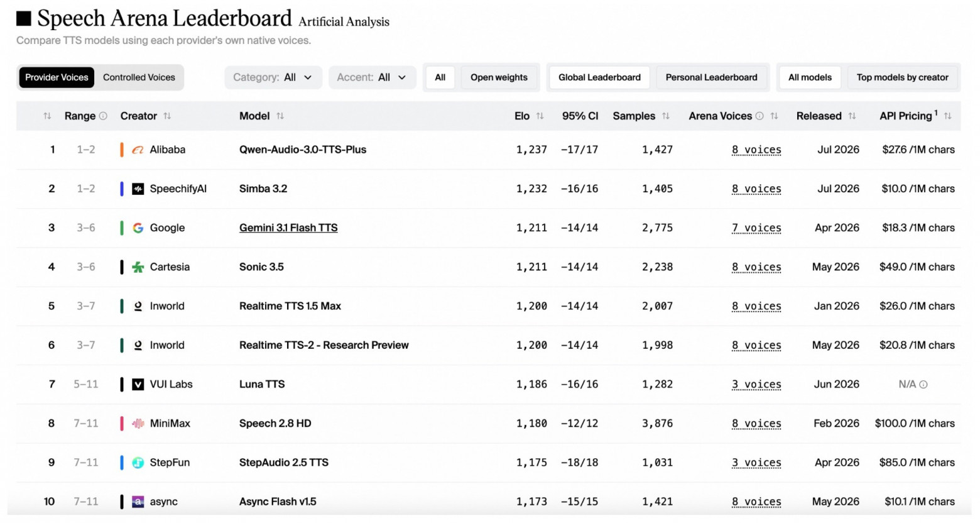Viewport: 980px width, 523px height.
Task: Show Top models by creator
Action: click(x=902, y=77)
